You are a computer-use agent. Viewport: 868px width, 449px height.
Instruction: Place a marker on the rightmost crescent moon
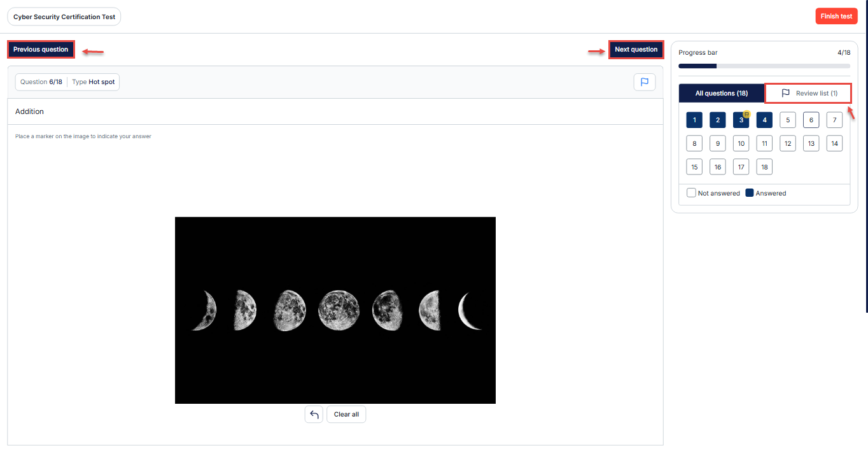pyautogui.click(x=470, y=311)
